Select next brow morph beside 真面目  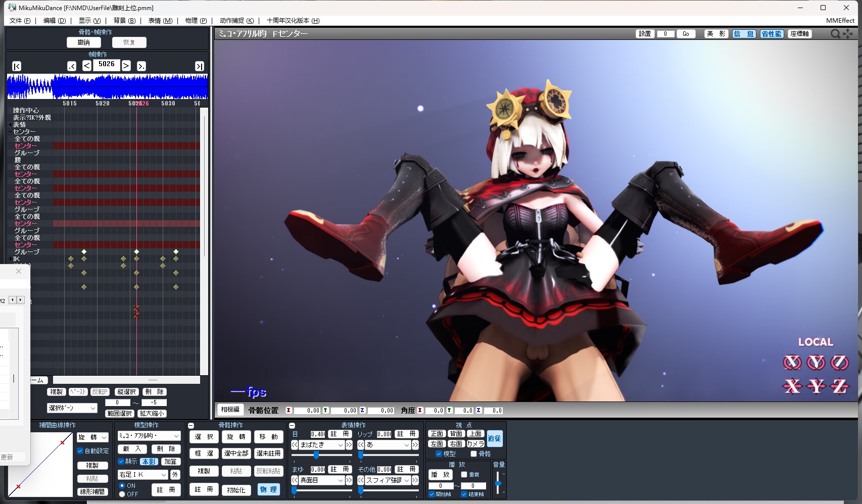(x=349, y=480)
